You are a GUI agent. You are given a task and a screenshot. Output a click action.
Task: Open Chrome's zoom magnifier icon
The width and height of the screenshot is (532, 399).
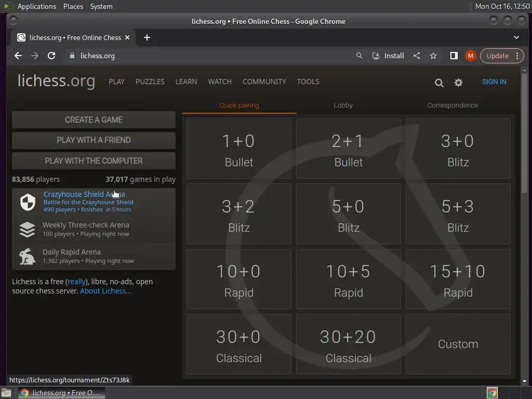pos(360,56)
